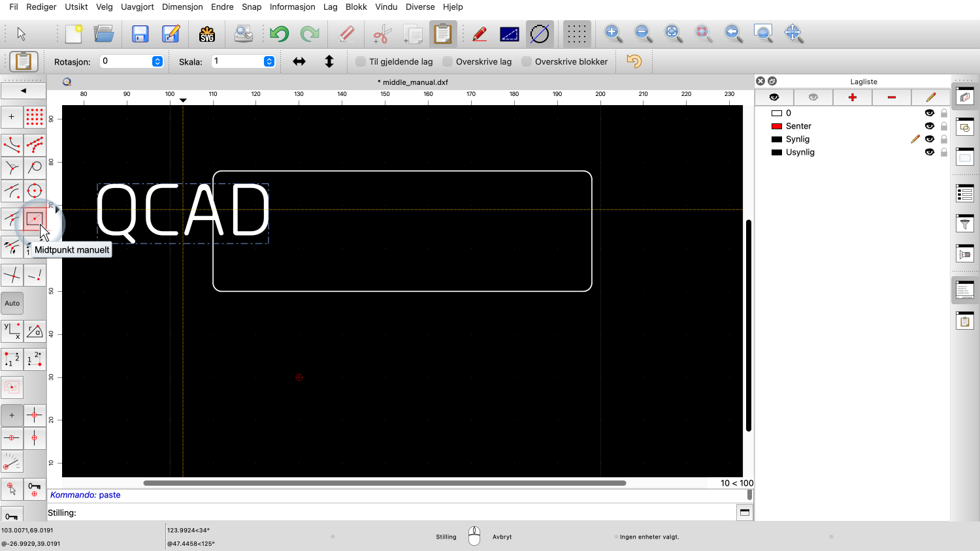This screenshot has width=980, height=551.
Task: Hide the Senter layer eye
Action: click(929, 126)
